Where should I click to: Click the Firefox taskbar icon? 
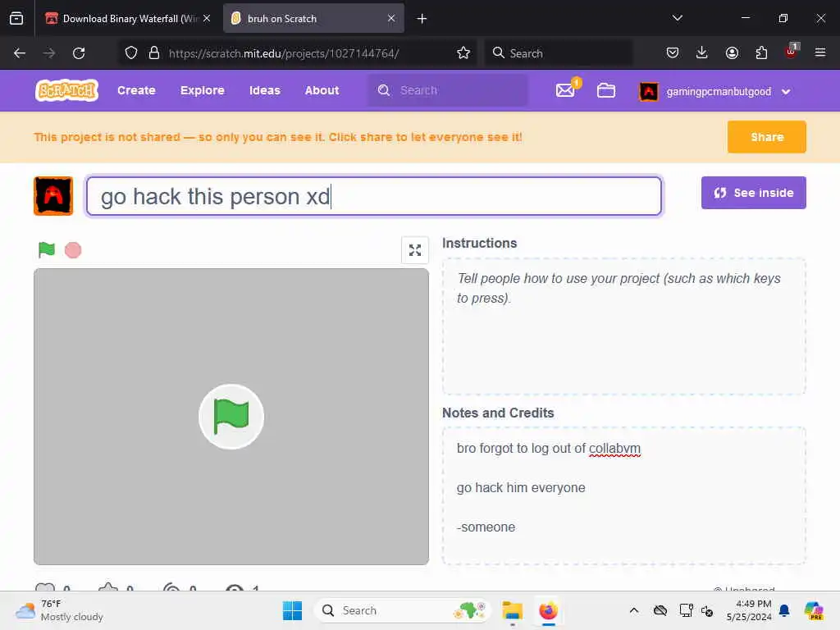(x=548, y=610)
